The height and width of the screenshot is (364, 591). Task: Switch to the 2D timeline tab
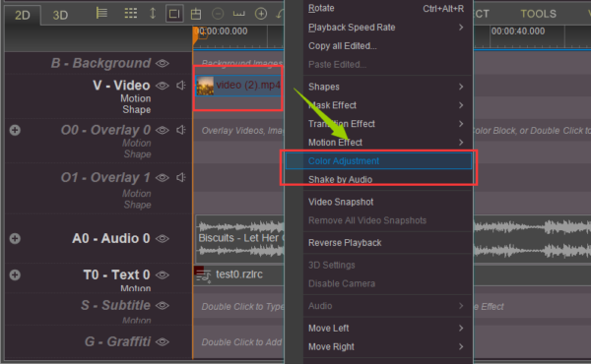(x=23, y=15)
